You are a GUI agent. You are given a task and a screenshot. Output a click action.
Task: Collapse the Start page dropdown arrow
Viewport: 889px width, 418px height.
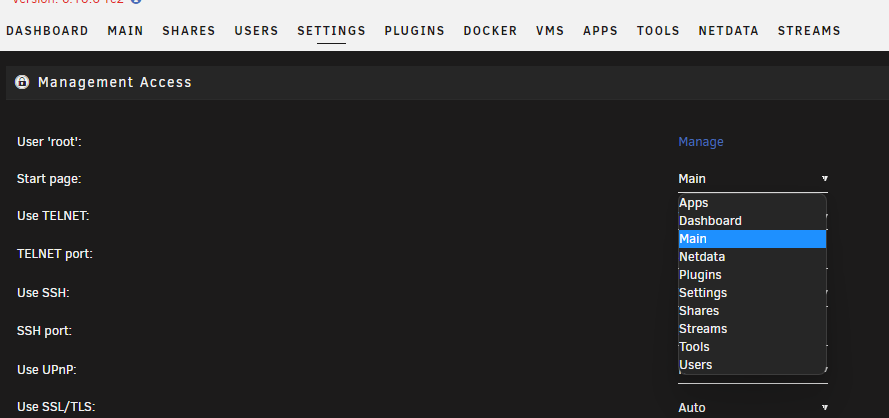[824, 179]
